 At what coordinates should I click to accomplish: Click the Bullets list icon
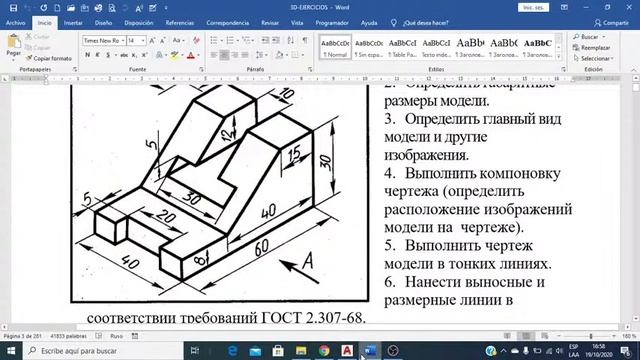pyautogui.click(x=214, y=40)
